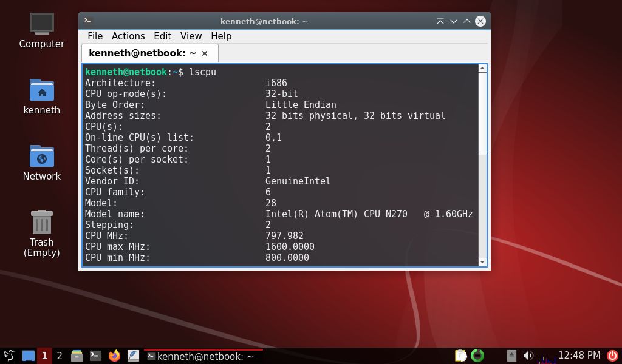Launch the terminal from the panel quick launcher
622x364 pixels.
[x=95, y=356]
